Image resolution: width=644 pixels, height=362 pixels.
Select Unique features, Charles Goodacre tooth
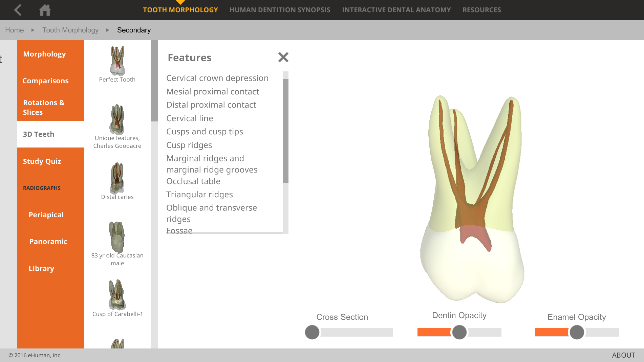click(117, 127)
